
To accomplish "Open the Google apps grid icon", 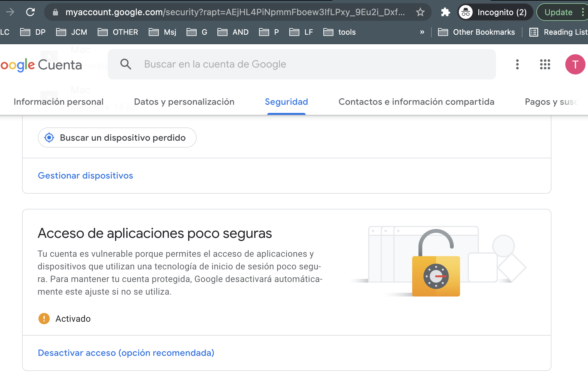I will click(x=545, y=64).
